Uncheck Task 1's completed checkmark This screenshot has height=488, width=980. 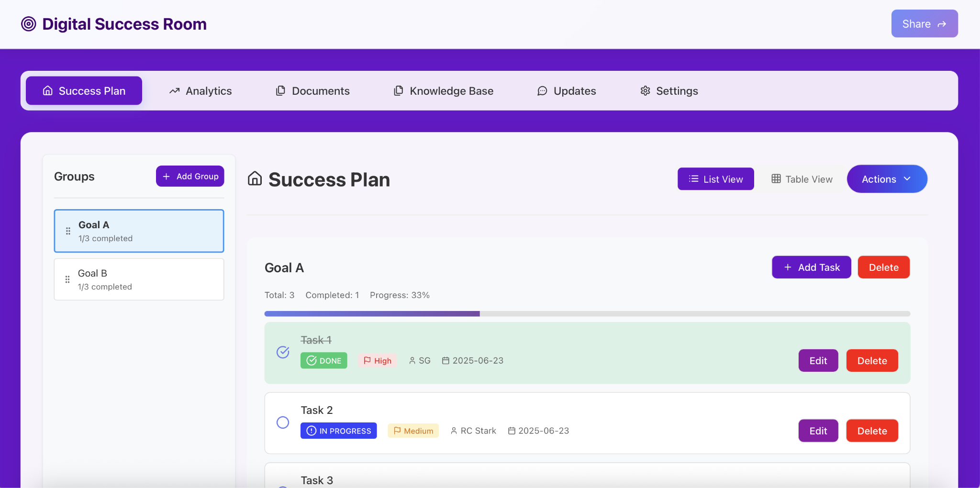pyautogui.click(x=283, y=353)
